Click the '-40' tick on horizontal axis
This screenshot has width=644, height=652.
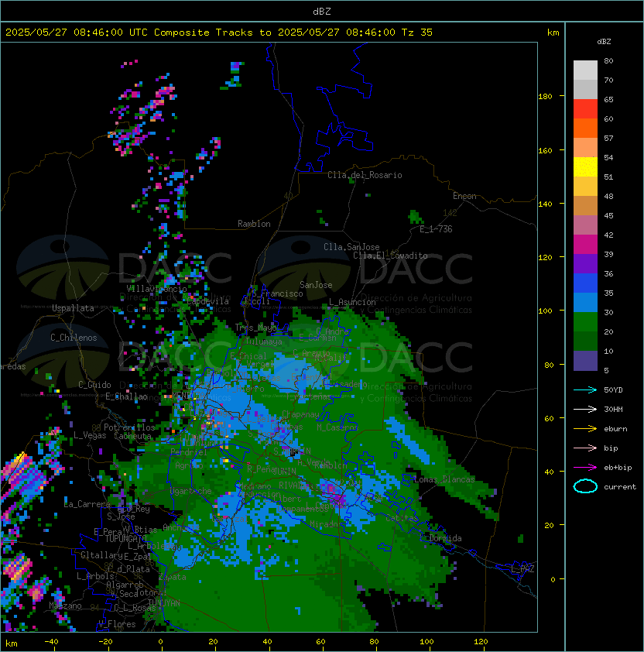51,642
